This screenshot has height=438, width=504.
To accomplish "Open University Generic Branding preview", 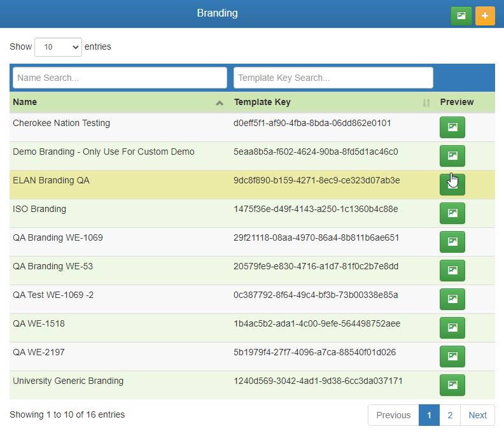I will pos(452,385).
